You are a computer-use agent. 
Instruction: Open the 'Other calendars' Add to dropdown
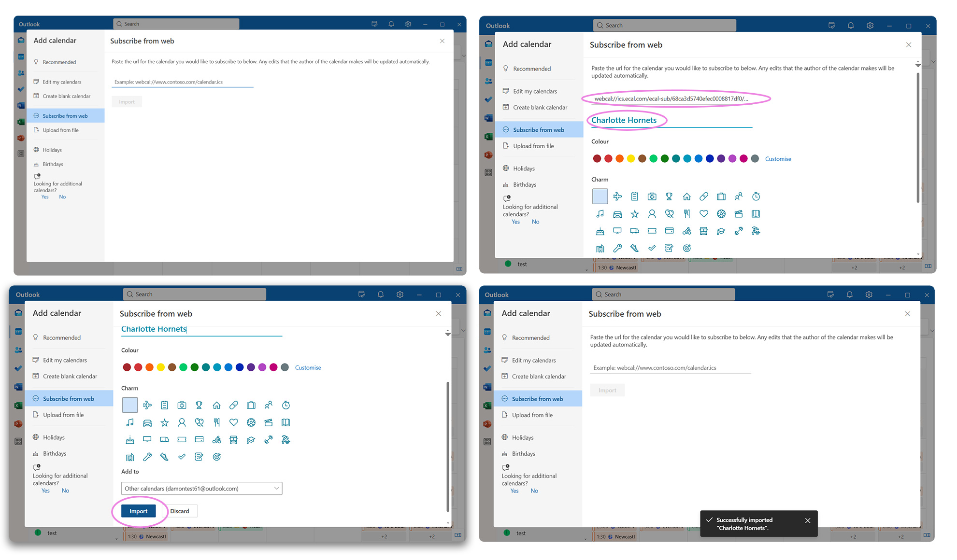pyautogui.click(x=201, y=489)
